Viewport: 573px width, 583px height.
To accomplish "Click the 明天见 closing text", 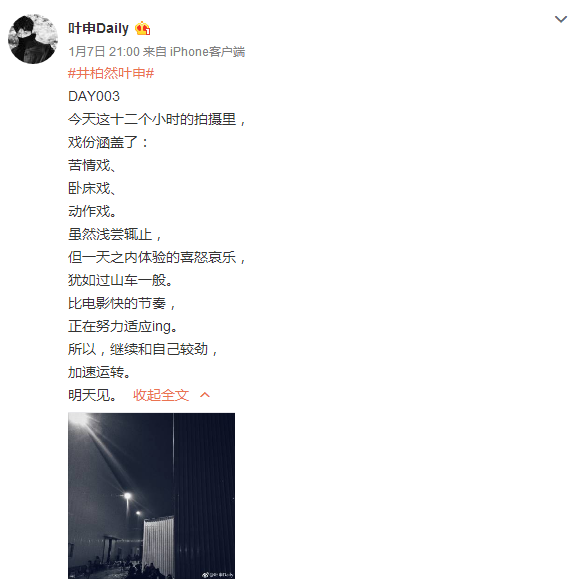I will 92,395.
